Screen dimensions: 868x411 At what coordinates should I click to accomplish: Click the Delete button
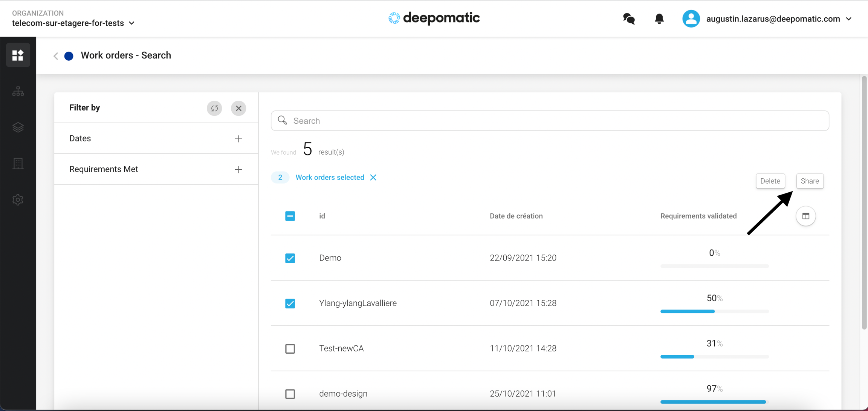[770, 181]
